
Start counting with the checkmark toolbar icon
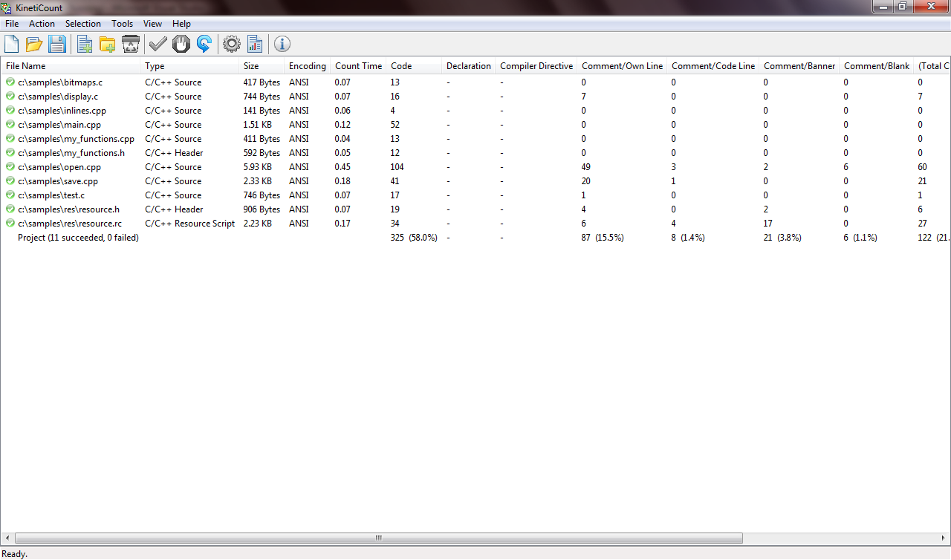(158, 45)
